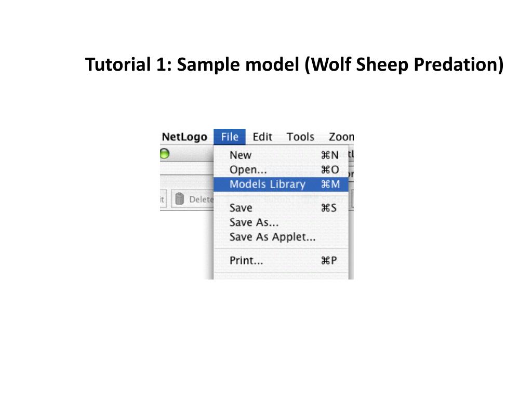Select the Save As... menu entry

[281, 222]
